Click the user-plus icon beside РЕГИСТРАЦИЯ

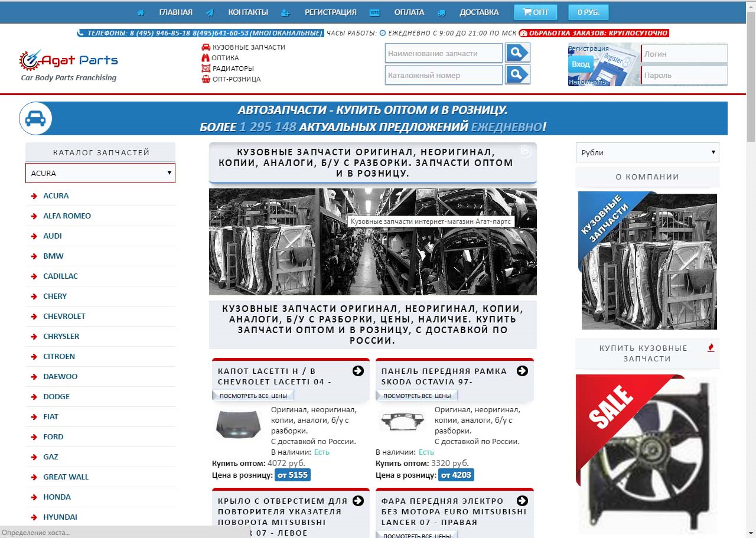coord(286,12)
